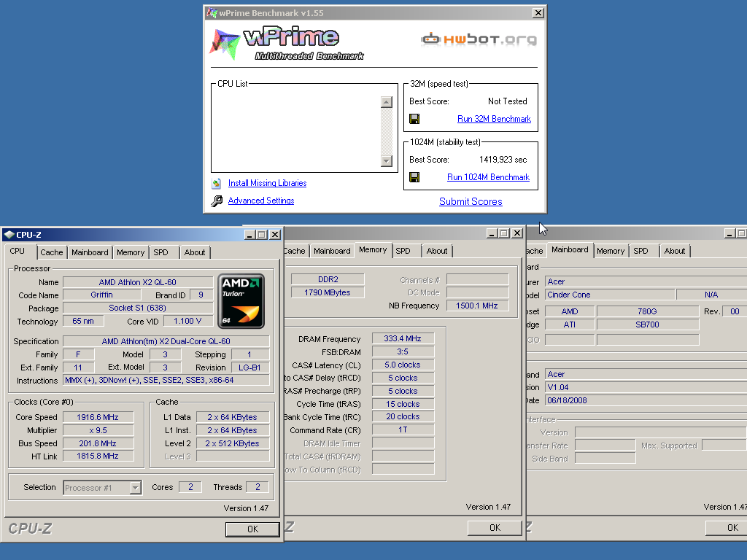Open About tab in front CPU-Z
Viewport: 747px width, 560px height.
click(x=195, y=252)
